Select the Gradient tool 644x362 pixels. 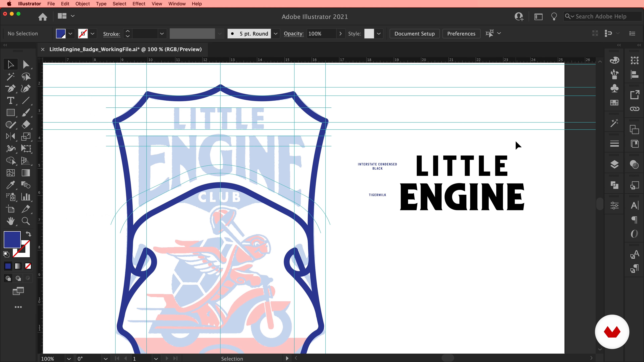[26, 173]
